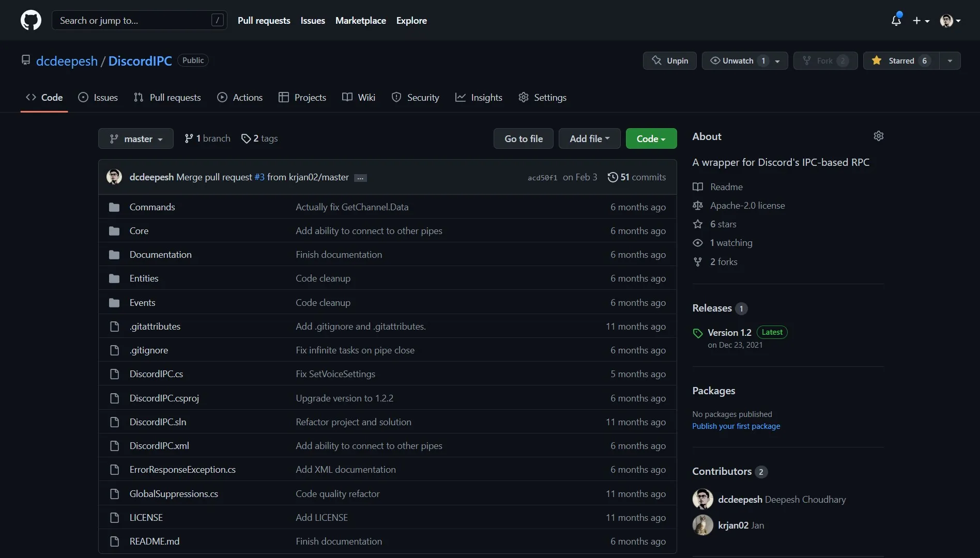The width and height of the screenshot is (980, 558).
Task: Open the commit history clock icon
Action: pyautogui.click(x=612, y=177)
